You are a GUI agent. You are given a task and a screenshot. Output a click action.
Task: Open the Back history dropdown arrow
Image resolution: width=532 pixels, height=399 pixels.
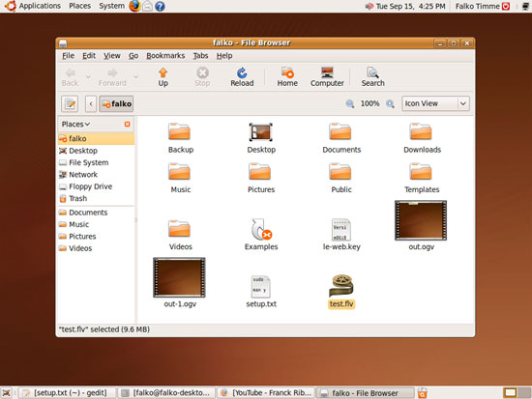[x=88, y=76]
